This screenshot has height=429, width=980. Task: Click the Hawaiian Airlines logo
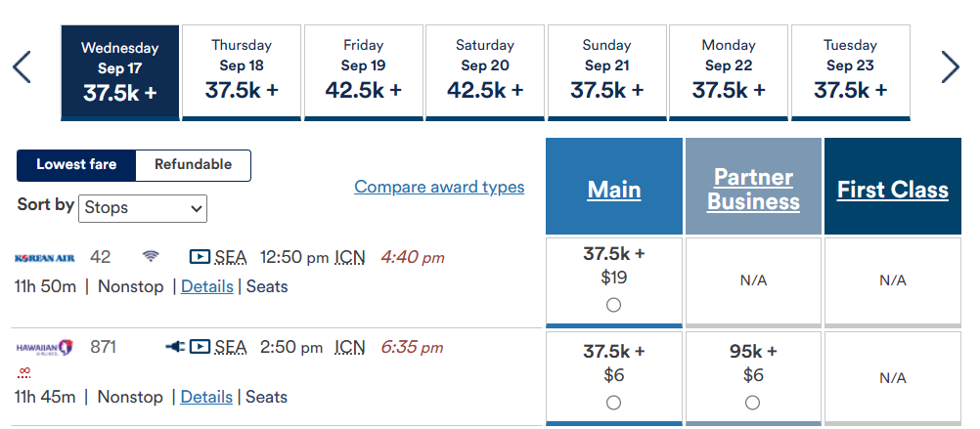pyautogui.click(x=45, y=347)
